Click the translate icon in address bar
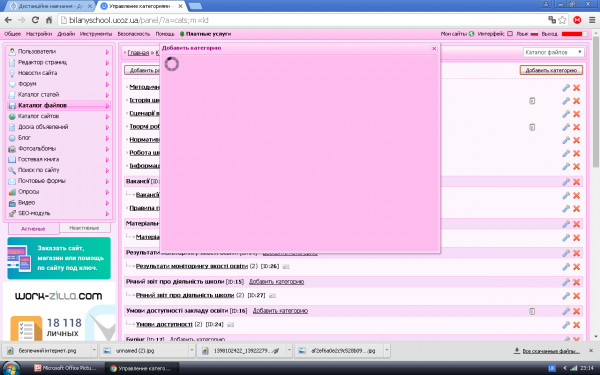 coord(552,20)
